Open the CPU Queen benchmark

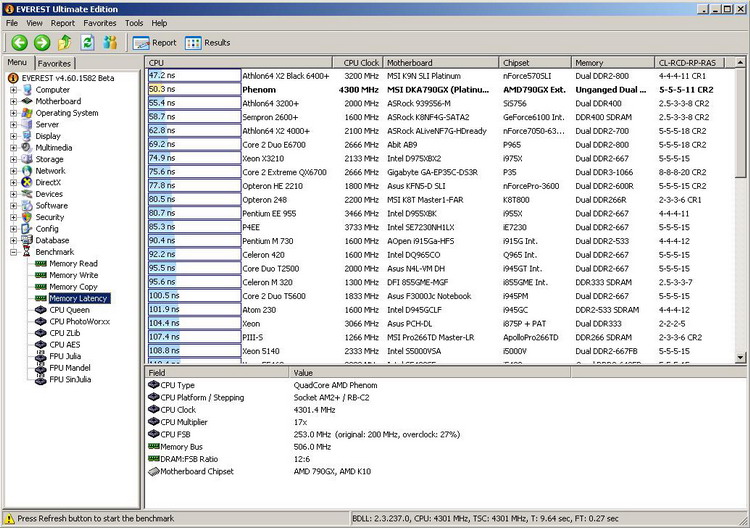(x=69, y=310)
